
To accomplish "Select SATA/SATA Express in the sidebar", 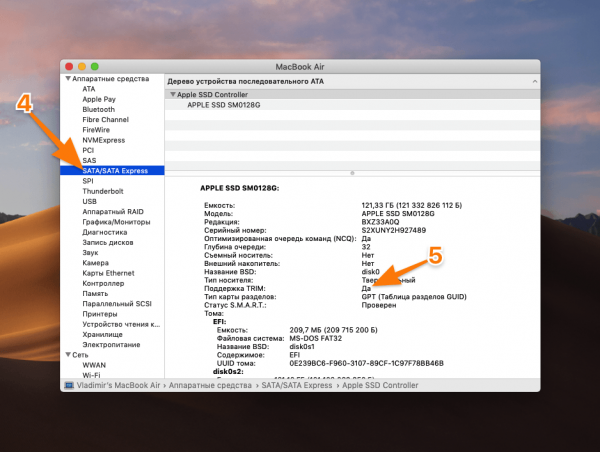I will click(112, 171).
